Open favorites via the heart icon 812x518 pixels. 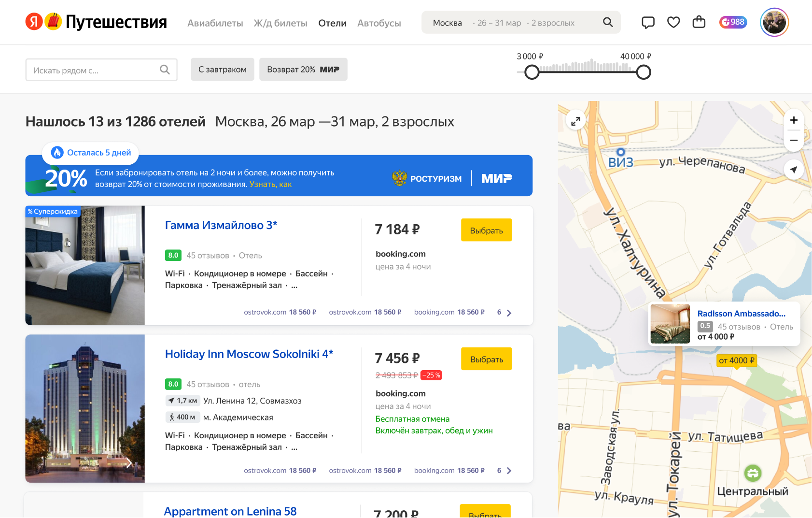point(673,22)
